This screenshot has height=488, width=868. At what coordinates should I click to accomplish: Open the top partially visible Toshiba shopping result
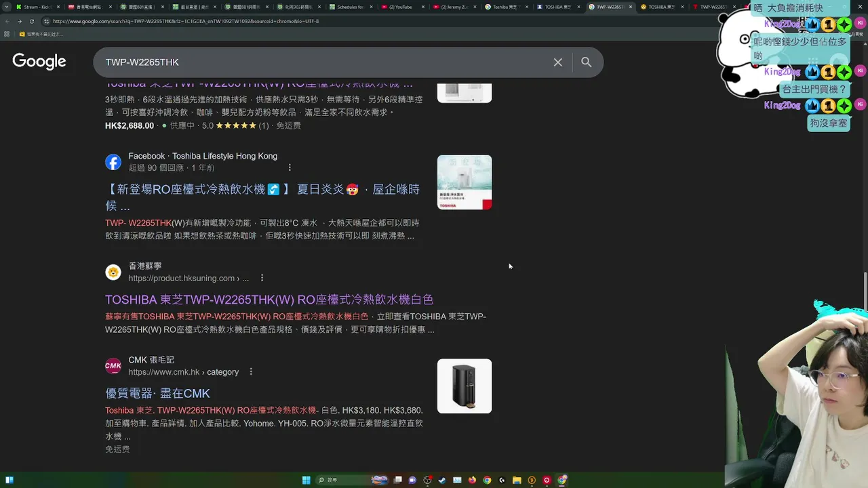point(259,84)
